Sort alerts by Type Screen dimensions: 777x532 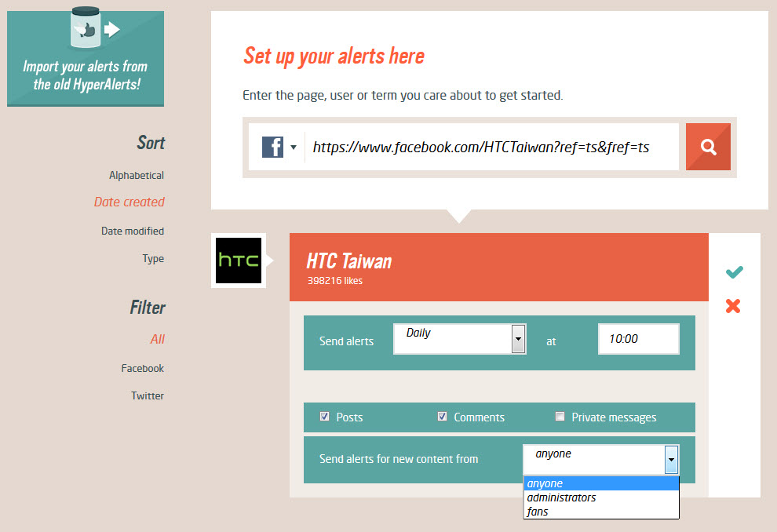pyautogui.click(x=152, y=259)
